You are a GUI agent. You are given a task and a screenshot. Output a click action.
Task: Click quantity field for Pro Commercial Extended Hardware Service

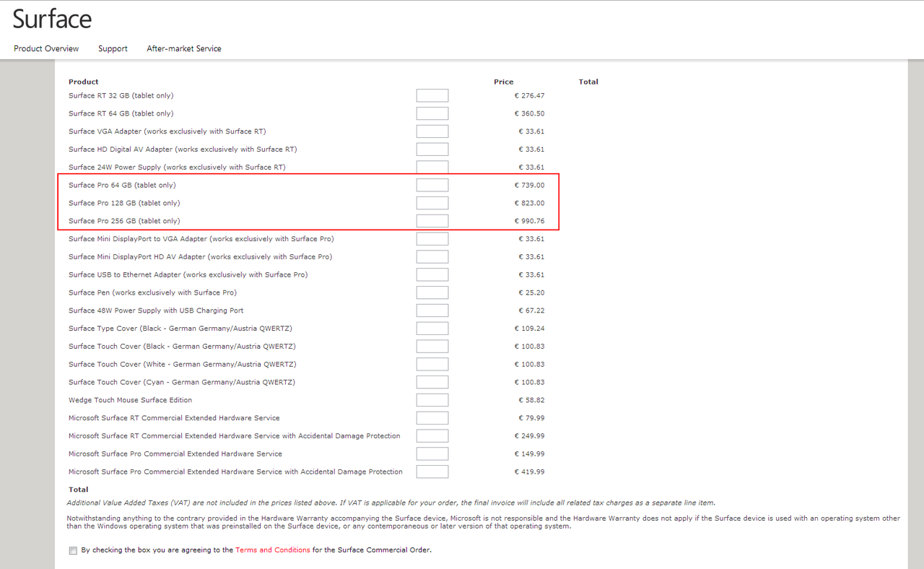pyautogui.click(x=432, y=453)
